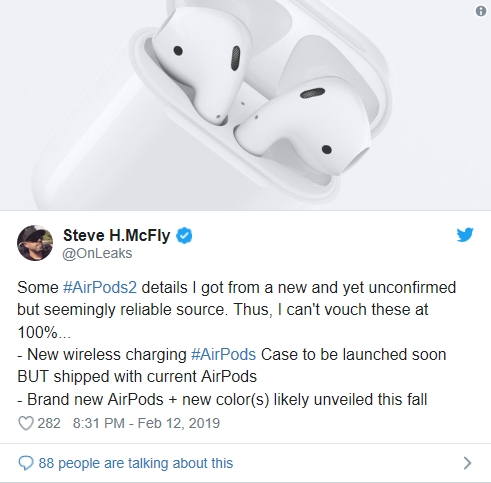This screenshot has height=483, width=491.
Task: Click the tweet's first sentence about unconfirmed source
Action: [x=237, y=310]
